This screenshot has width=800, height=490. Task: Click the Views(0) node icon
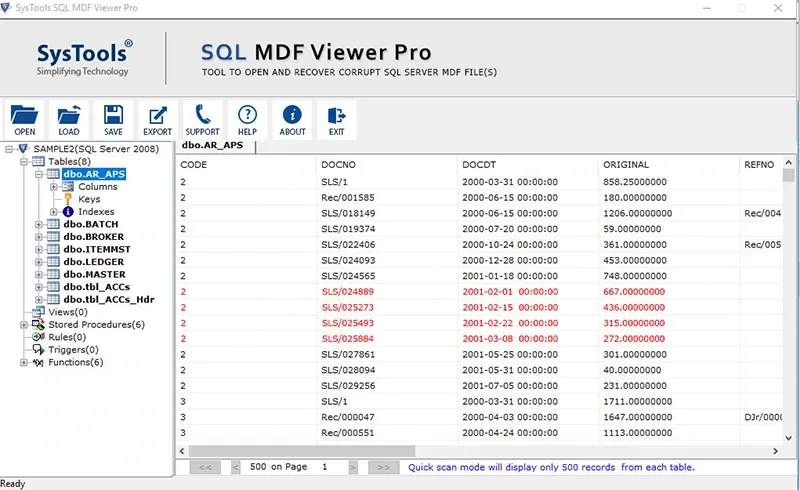38,312
